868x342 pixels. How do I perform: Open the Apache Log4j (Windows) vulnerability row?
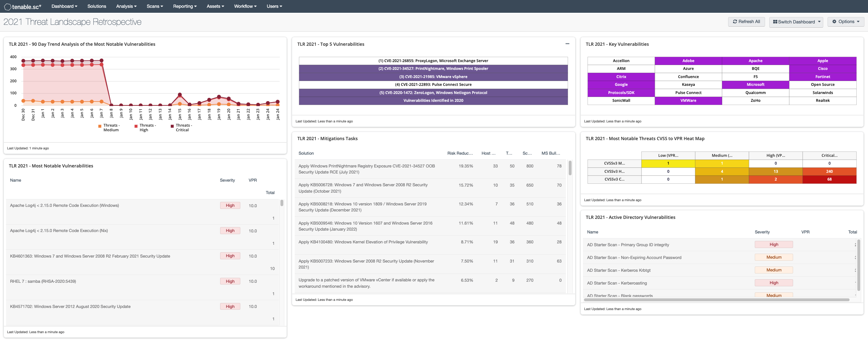[x=142, y=212]
